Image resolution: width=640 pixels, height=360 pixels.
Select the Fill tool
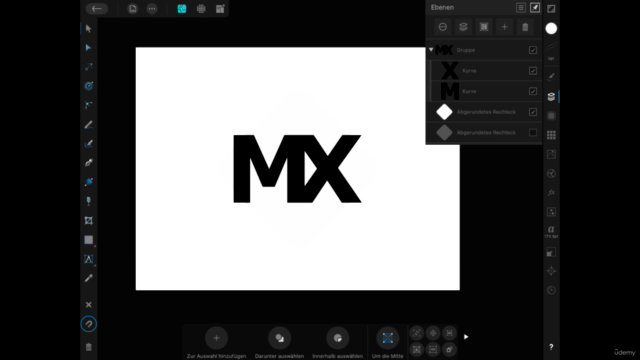click(x=89, y=182)
